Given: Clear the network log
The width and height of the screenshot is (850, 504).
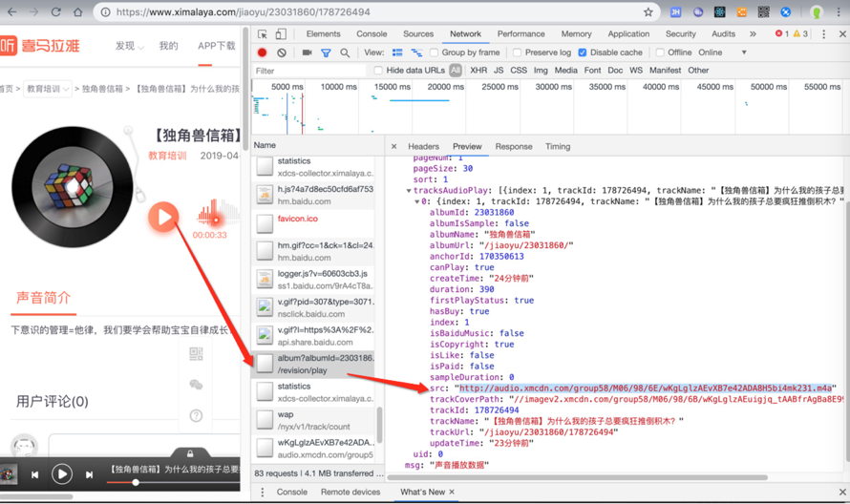Looking at the screenshot, I should [x=282, y=52].
